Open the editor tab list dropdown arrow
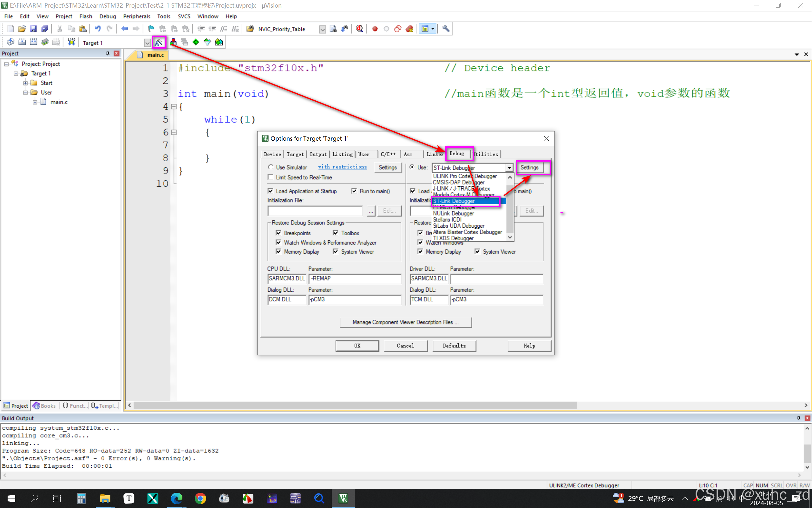Screen dimensions: 812x508 pos(796,54)
